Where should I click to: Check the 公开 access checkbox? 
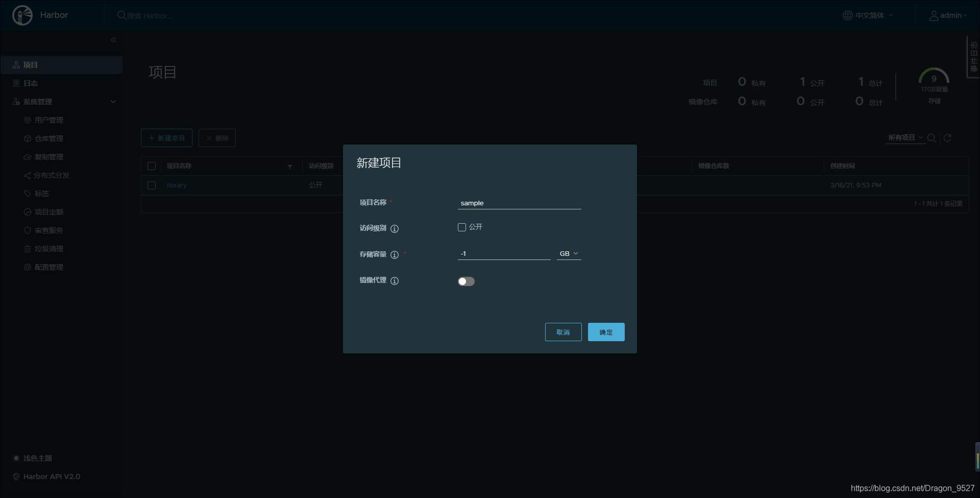coord(462,227)
